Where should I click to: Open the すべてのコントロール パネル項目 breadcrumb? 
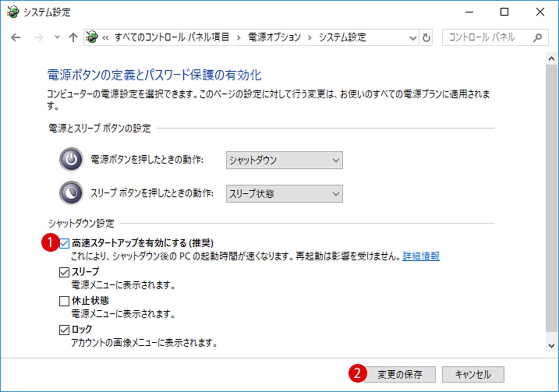tap(171, 37)
